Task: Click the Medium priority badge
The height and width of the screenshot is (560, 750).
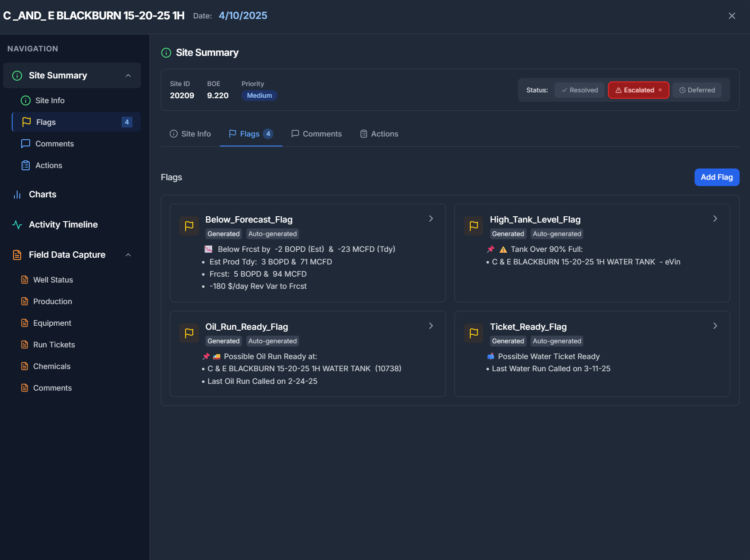Action: click(259, 95)
